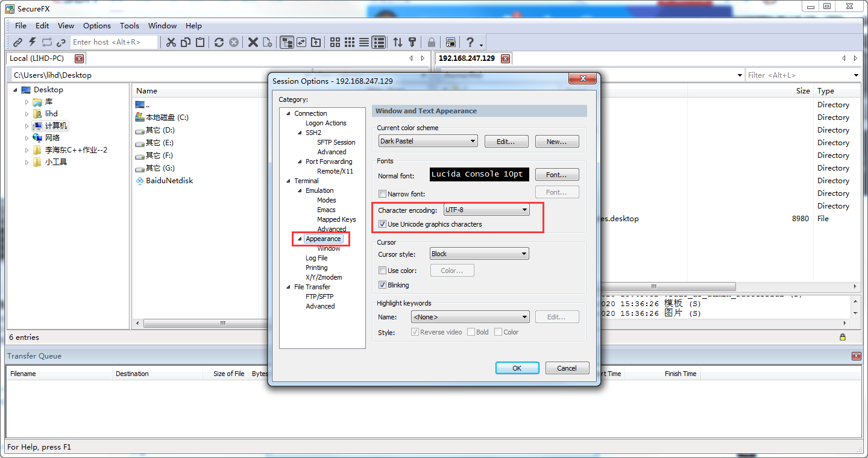
Task: Open the Options menu
Action: (x=97, y=26)
